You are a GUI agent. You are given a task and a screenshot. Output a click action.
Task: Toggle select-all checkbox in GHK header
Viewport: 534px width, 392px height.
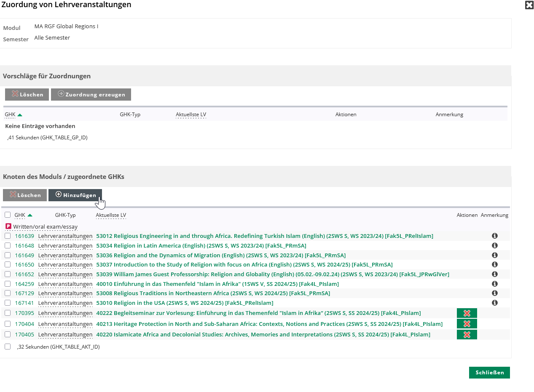tap(8, 215)
